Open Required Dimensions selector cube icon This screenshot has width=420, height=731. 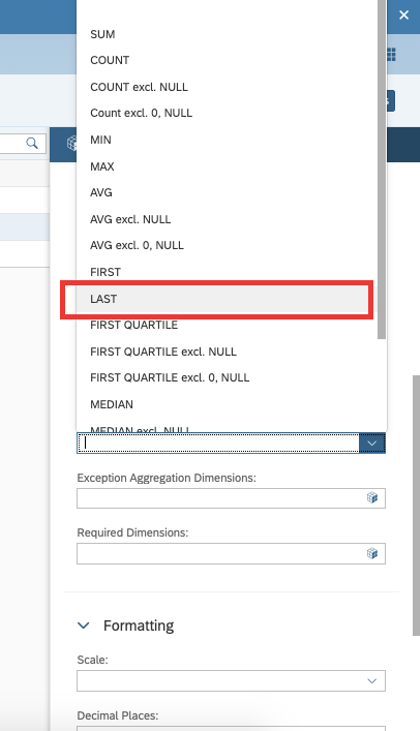point(372,553)
